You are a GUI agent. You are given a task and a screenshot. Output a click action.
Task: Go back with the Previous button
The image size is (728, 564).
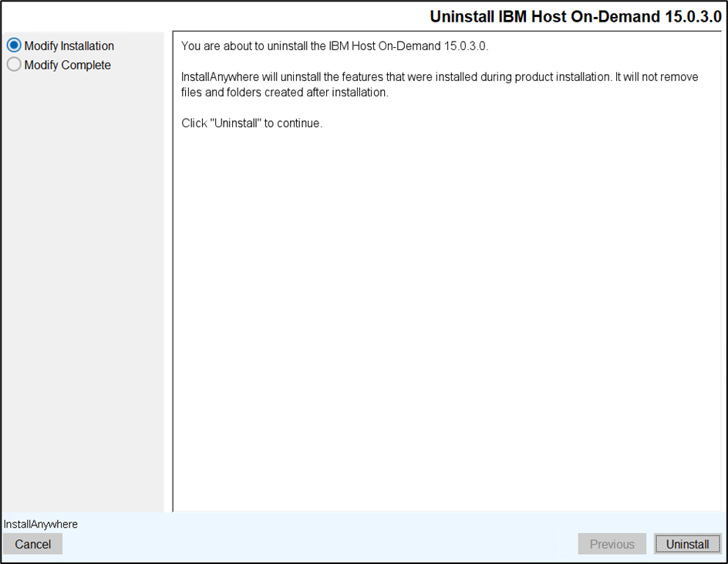612,544
